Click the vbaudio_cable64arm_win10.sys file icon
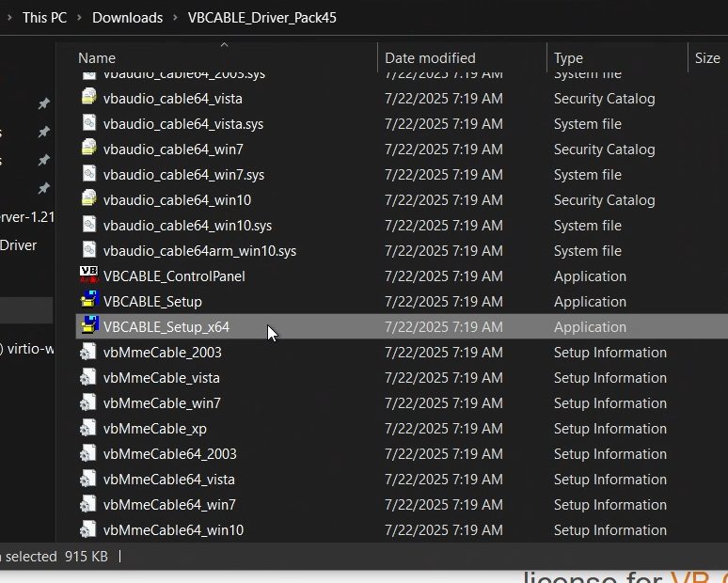The height and width of the screenshot is (583, 728). point(88,249)
